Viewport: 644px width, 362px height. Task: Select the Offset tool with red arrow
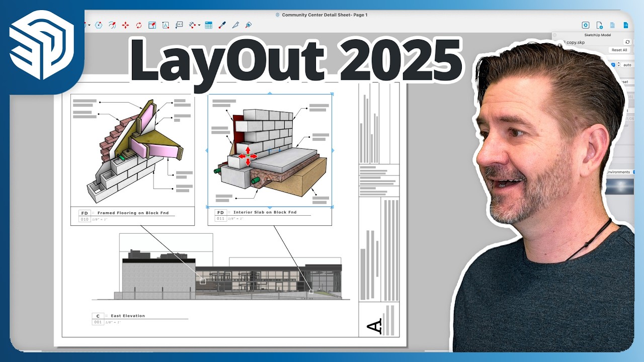(112, 25)
